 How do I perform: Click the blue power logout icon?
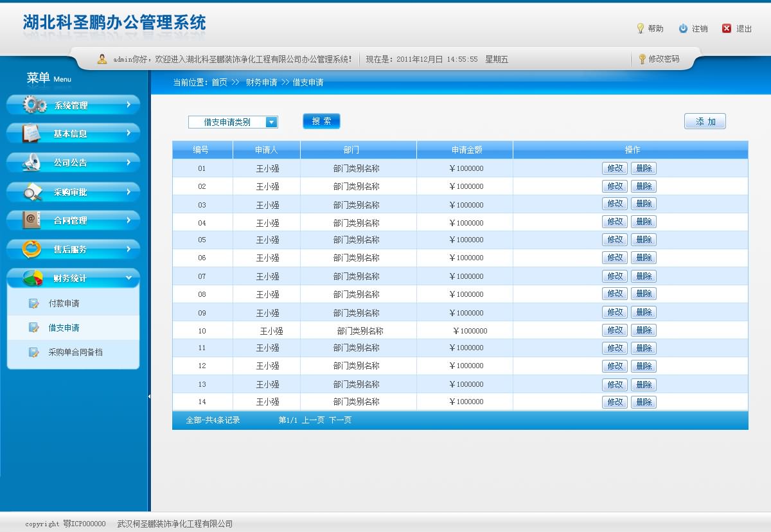(x=683, y=28)
